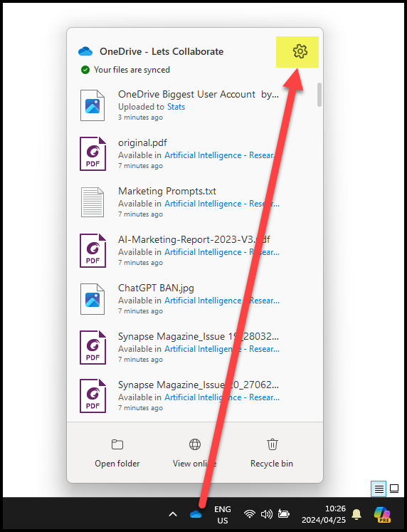Open the Stats folder link
Viewport: 407px width, 532px height.
click(x=176, y=107)
